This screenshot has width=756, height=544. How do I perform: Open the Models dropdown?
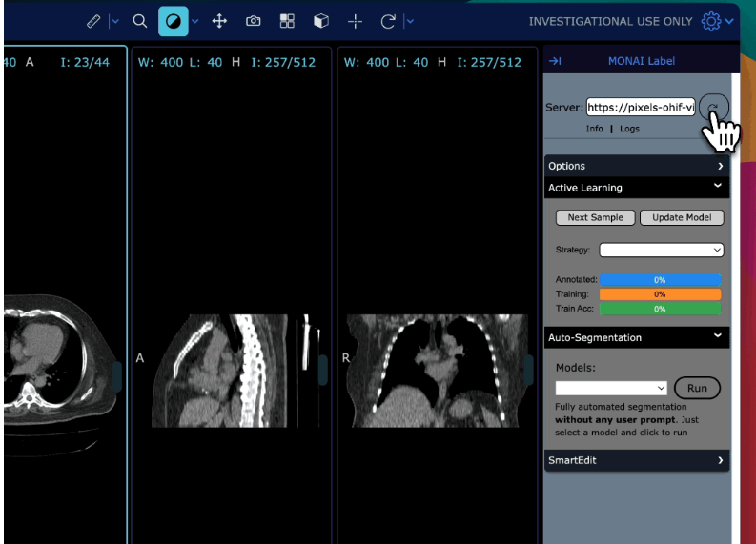(x=611, y=388)
